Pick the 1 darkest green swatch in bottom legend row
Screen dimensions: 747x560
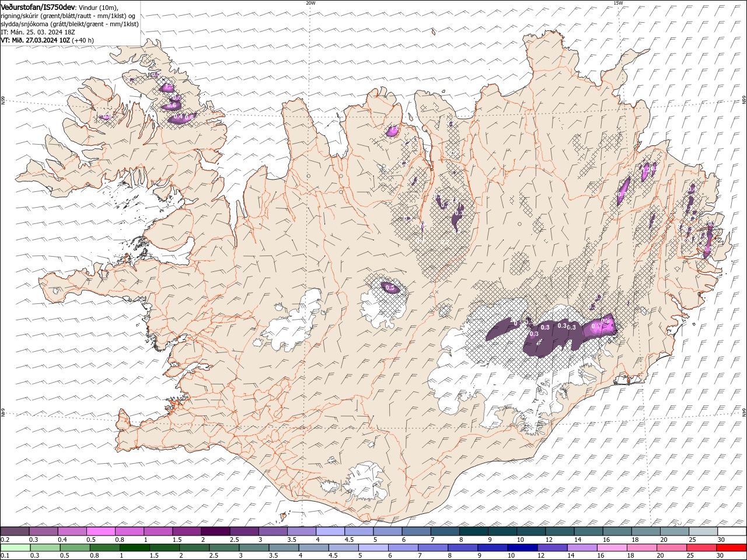135,548
